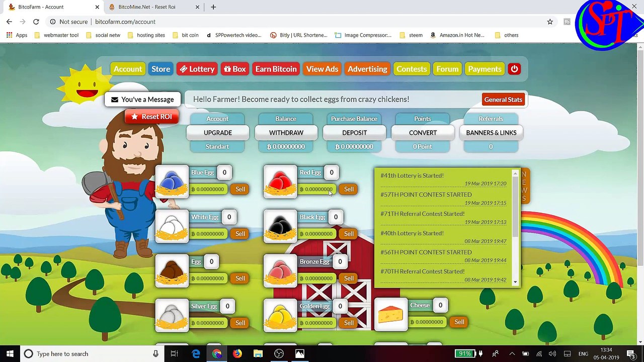Click the Golden Egg nest picture
The width and height of the screenshot is (644, 362).
[281, 315]
